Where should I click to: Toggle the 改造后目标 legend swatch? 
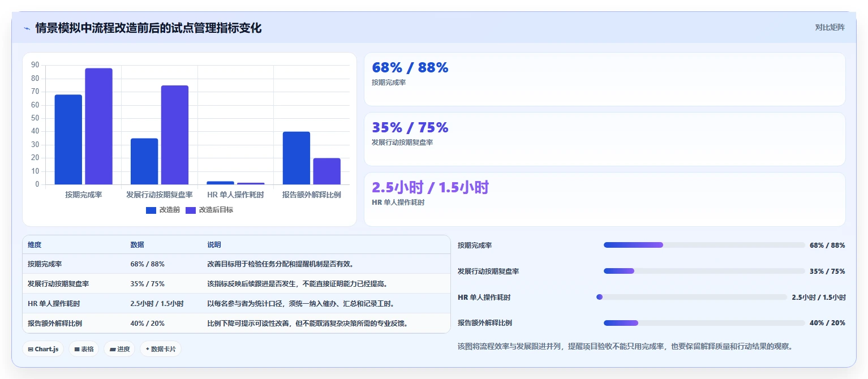[x=191, y=210]
